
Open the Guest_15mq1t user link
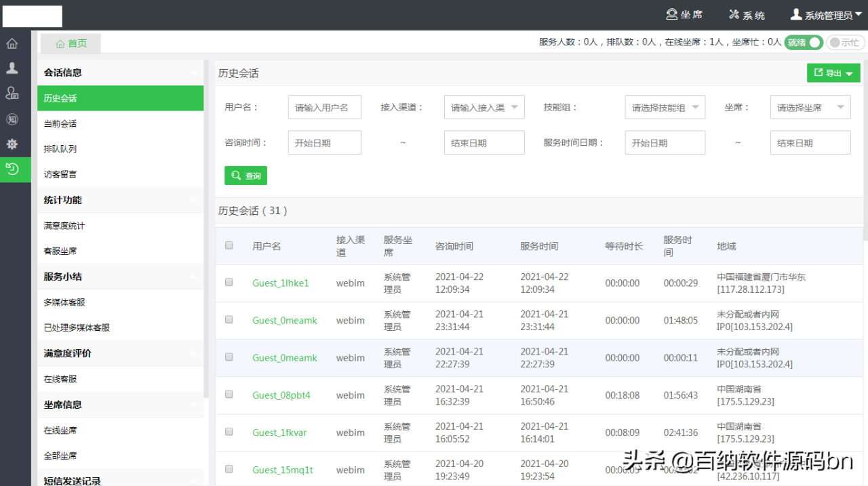point(283,470)
